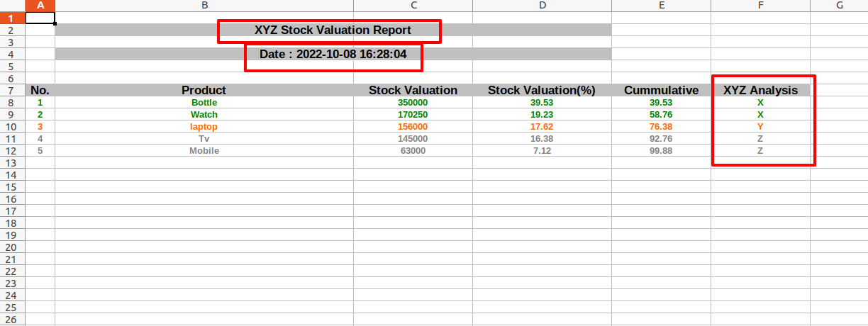868x326 pixels.
Task: Click the 99.88 cumulative cell
Action: (661, 151)
